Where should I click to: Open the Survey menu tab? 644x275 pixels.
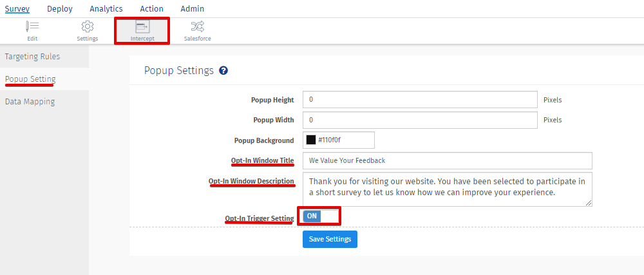(x=17, y=9)
